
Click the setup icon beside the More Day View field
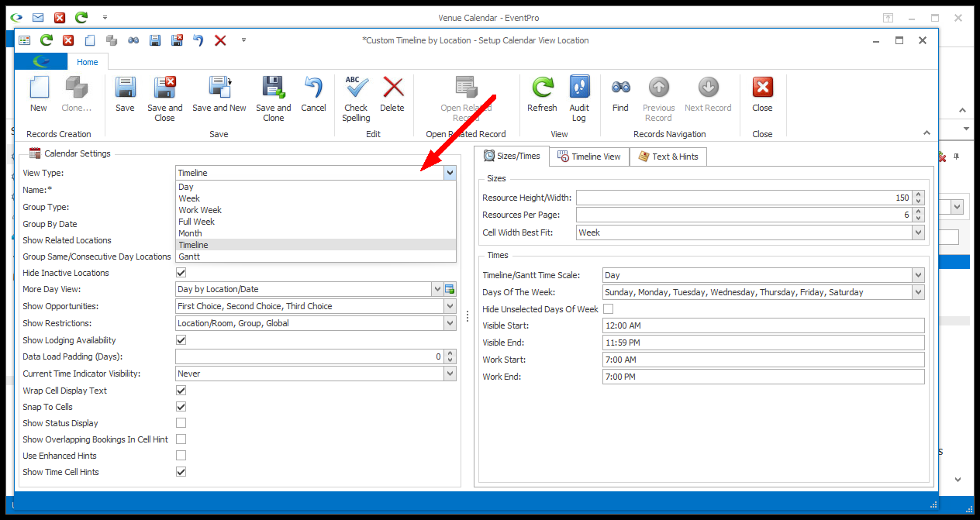click(450, 290)
